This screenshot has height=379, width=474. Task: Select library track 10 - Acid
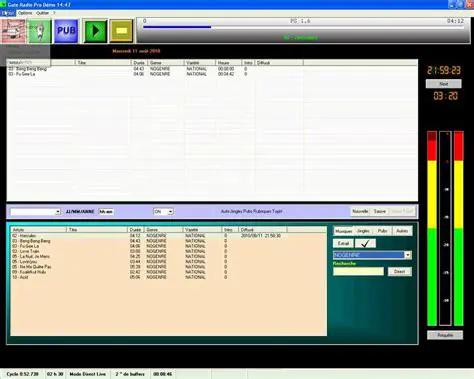tap(169, 277)
